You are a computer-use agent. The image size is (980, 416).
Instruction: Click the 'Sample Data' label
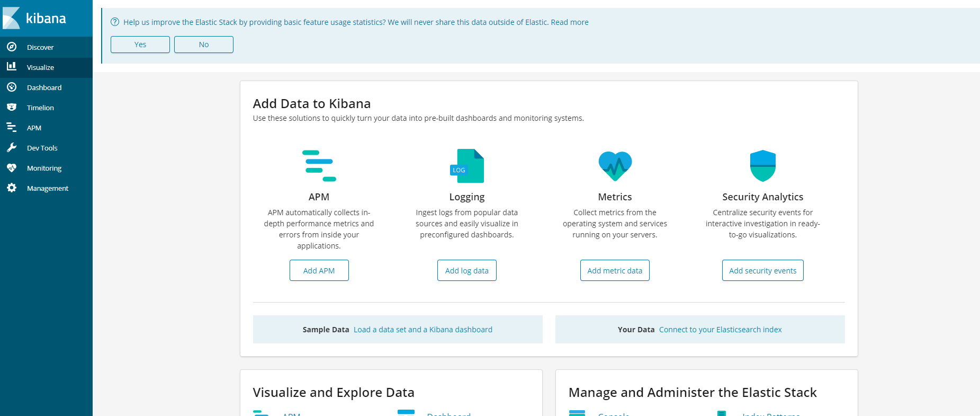tap(326, 330)
